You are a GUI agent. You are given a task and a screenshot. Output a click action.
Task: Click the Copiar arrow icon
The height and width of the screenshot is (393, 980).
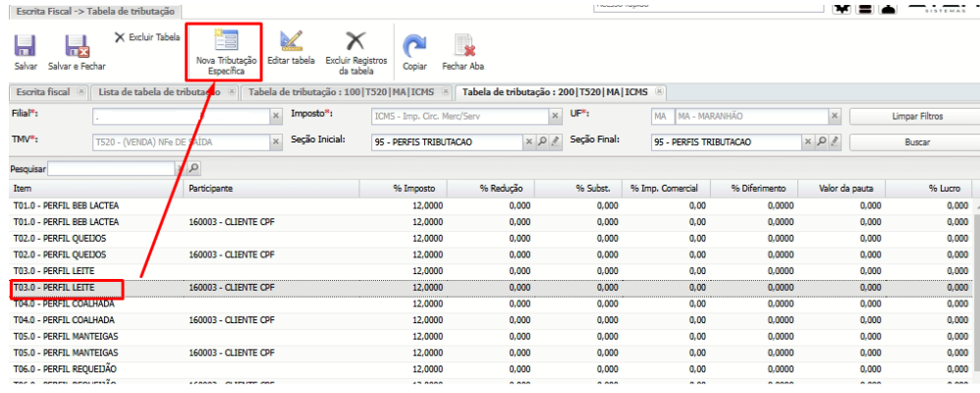tap(414, 46)
